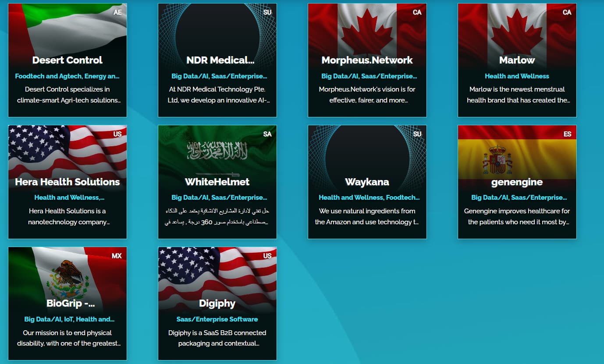Click 'Health and Wellness,...' under Hera Health Solutions
Screen dimensions: 604x364
point(70,198)
